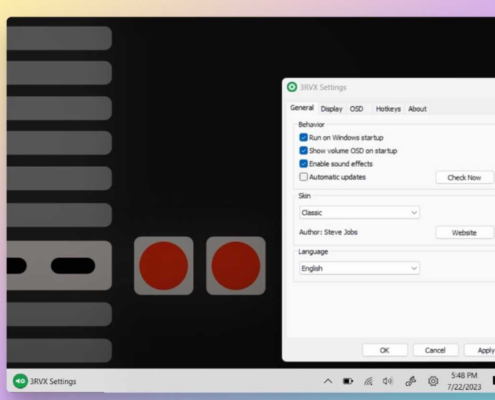Click the left red round button on the wallpaper

(163, 266)
